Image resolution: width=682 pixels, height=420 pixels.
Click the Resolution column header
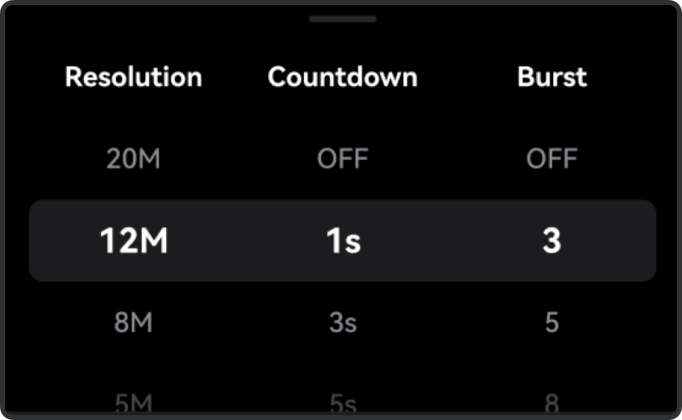(x=134, y=77)
